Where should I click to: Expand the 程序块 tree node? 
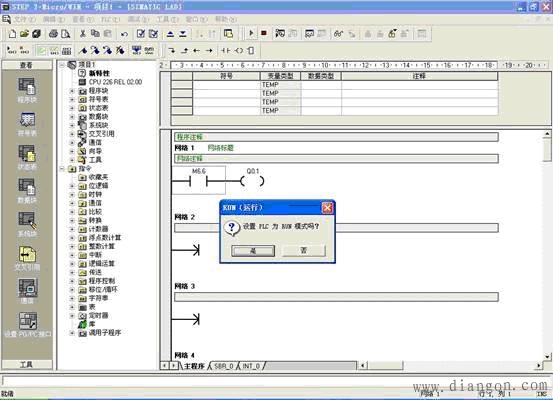(72, 91)
